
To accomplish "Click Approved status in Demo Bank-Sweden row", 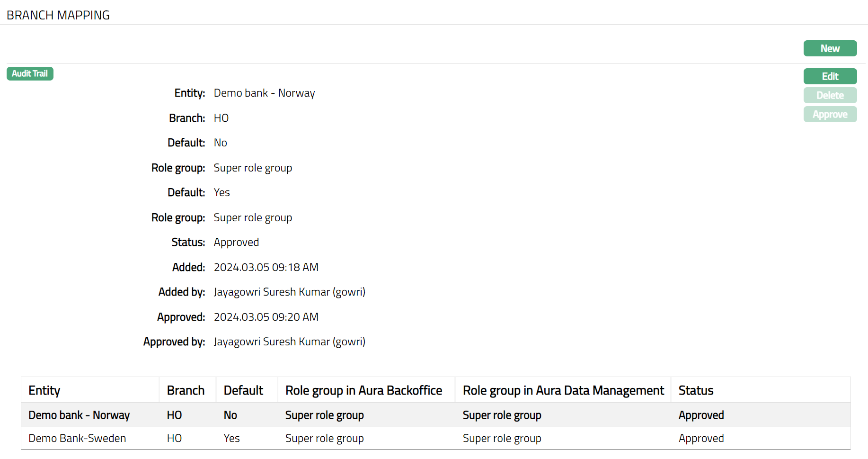I will (701, 438).
